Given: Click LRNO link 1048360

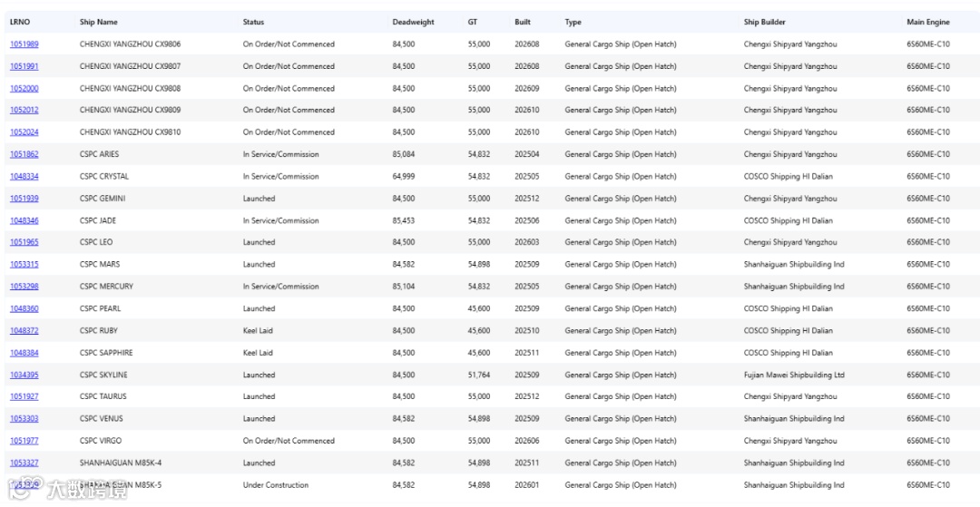Looking at the screenshot, I should [24, 308].
